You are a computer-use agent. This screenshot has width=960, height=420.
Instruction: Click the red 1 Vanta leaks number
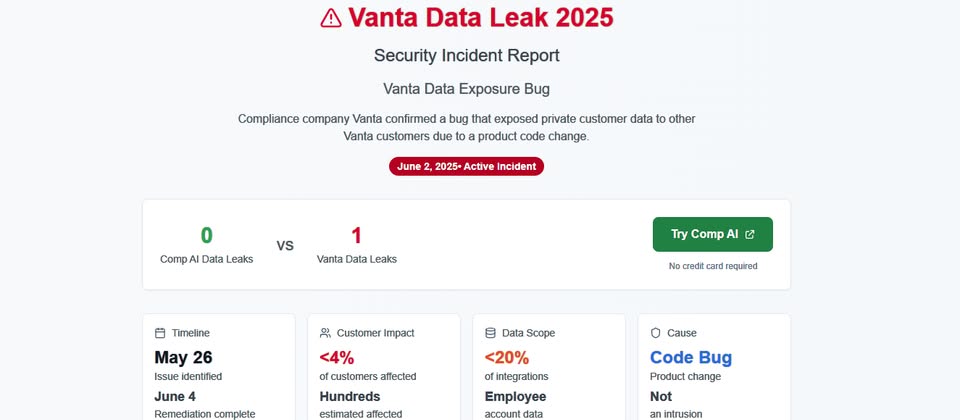pyautogui.click(x=356, y=236)
